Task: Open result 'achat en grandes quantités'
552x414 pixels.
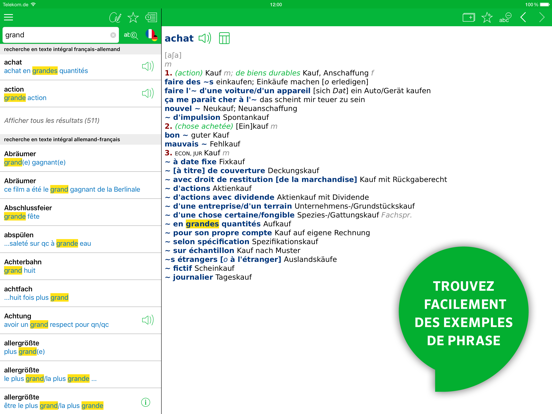Action: tap(81, 67)
